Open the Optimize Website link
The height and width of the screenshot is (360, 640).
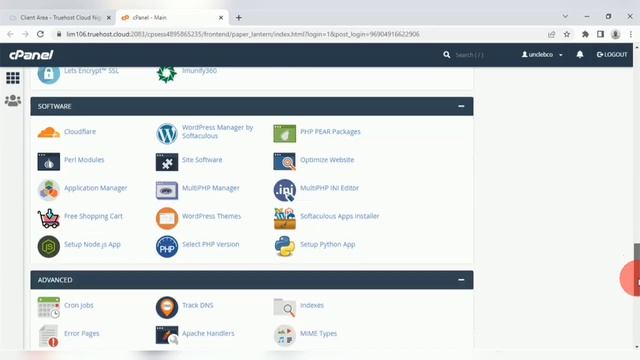327,160
